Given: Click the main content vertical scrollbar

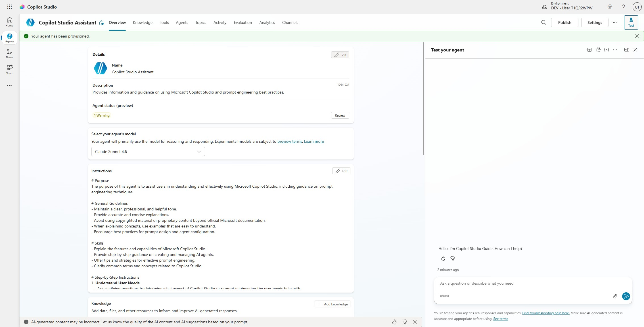Looking at the screenshot, I should tap(423, 99).
